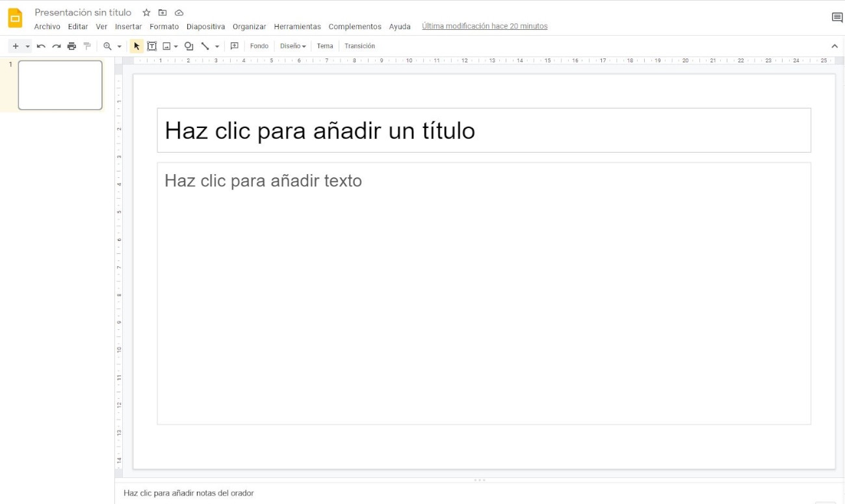Viewport: 845px width, 504px height.
Task: Click the Tema theme button
Action: coord(325,46)
